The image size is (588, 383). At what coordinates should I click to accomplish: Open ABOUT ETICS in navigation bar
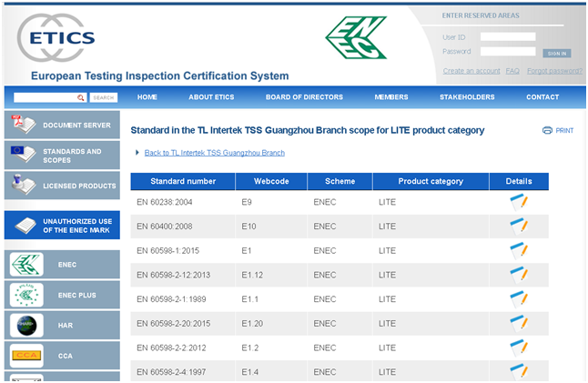point(211,97)
